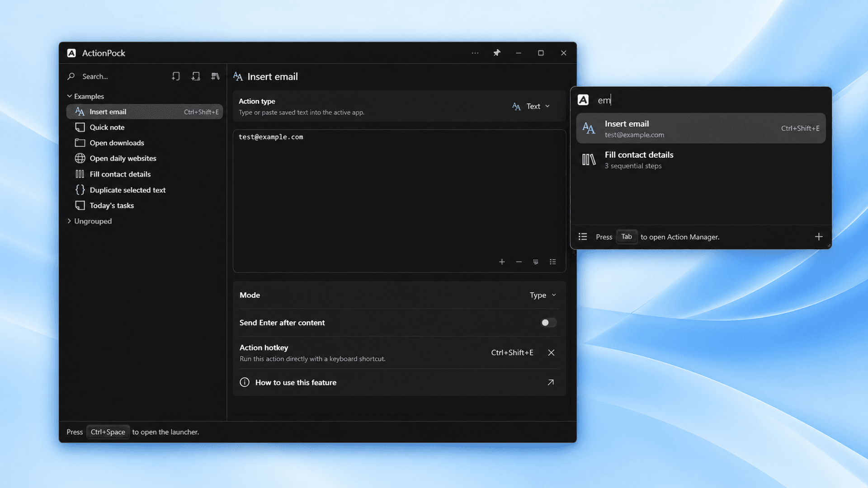Click the search magnifier icon in sidebar
This screenshot has height=488, width=868.
click(71, 76)
